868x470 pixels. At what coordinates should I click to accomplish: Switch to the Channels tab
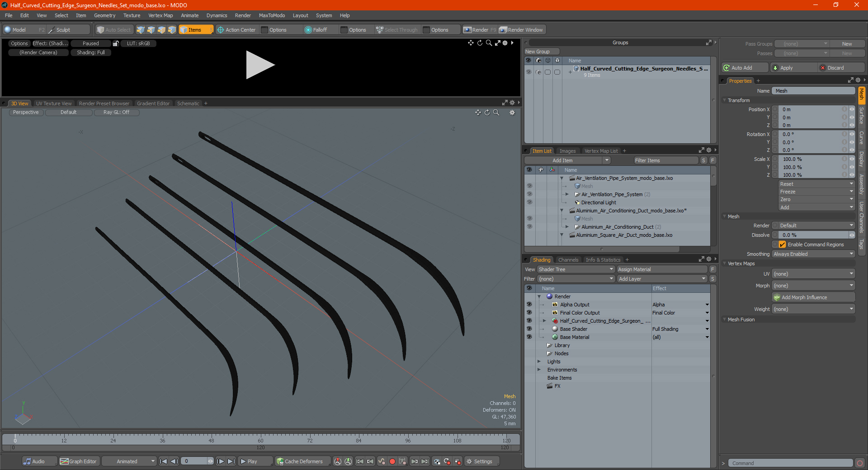point(568,260)
